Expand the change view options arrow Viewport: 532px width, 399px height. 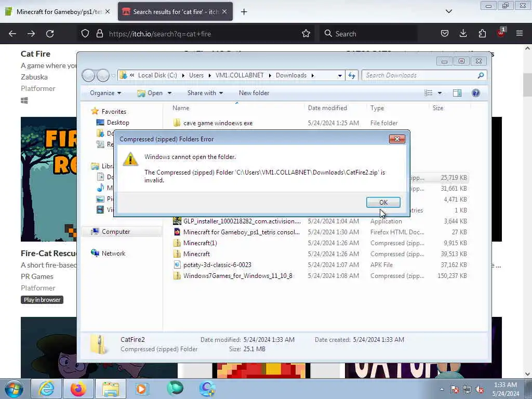[x=440, y=93]
